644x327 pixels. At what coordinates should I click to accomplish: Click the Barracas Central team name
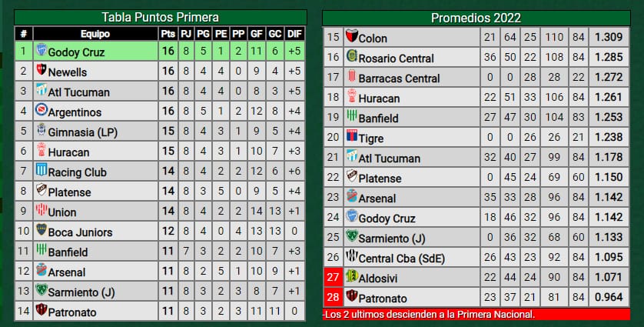click(399, 78)
